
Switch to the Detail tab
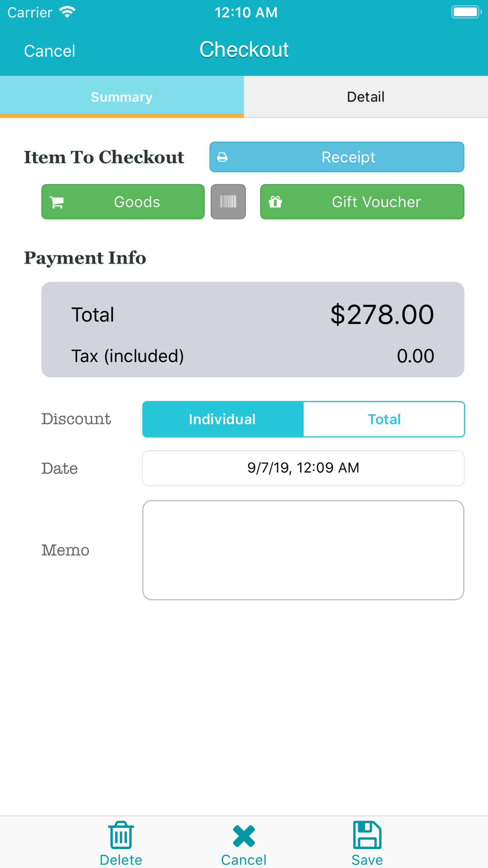pos(366,97)
